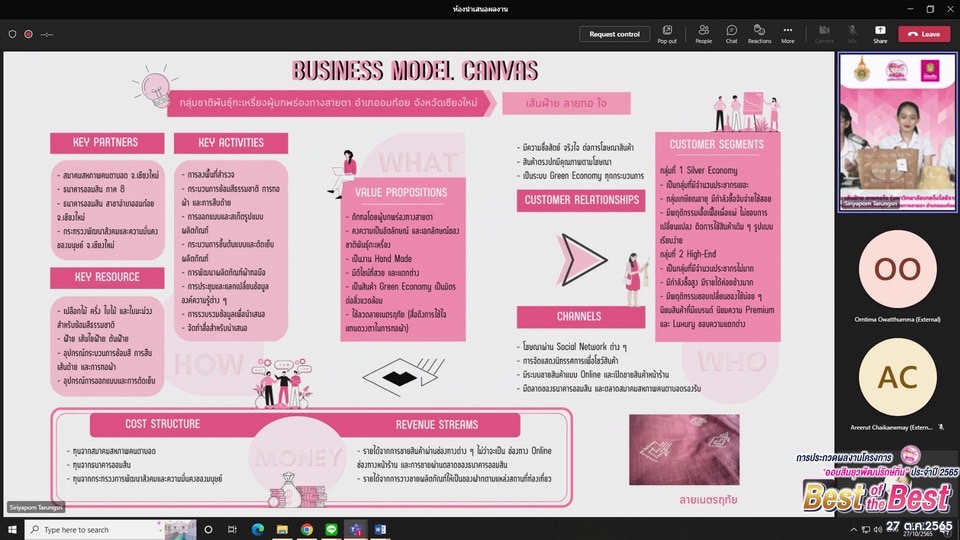960x540 pixels.
Task: Open Microsoft Teams from the taskbar
Action: pyautogui.click(x=355, y=529)
